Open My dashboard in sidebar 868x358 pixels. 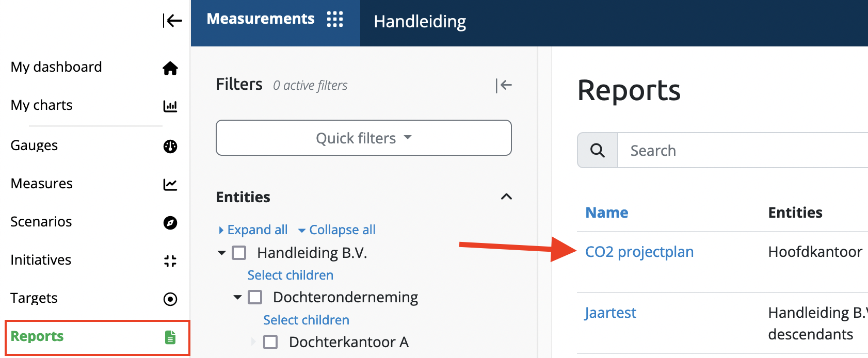[56, 67]
